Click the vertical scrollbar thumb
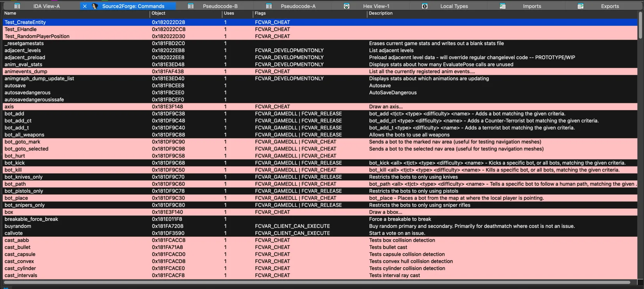 pos(640,25)
